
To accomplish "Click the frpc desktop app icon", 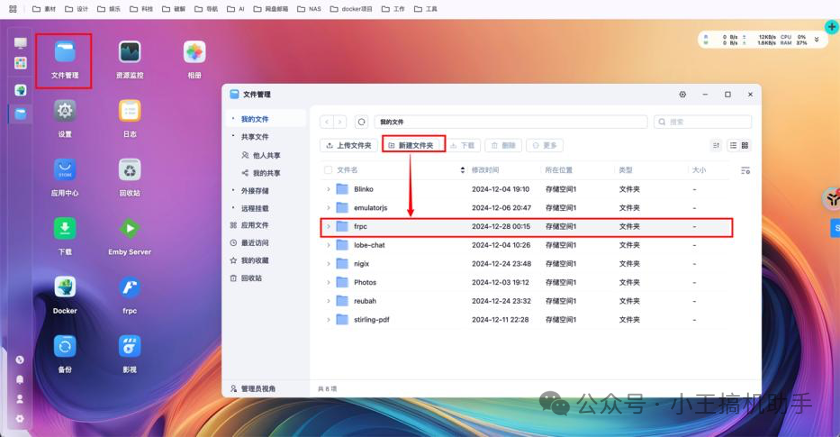I will 129,288.
